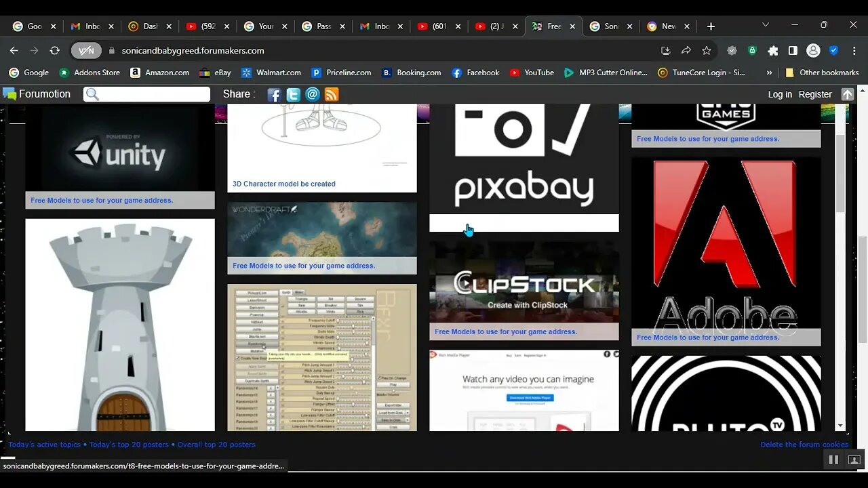This screenshot has width=868, height=488.
Task: Open Overall top 20 posters link
Action: point(217,445)
